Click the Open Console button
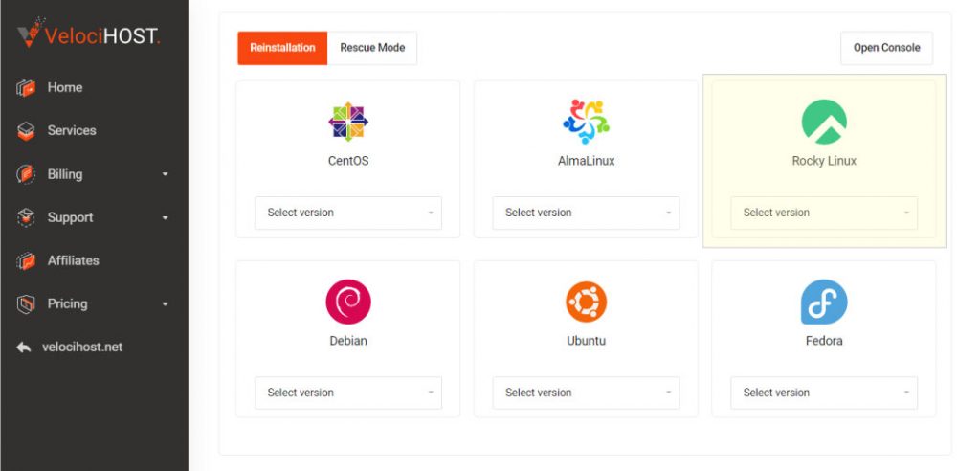This screenshot has height=471, width=980. pos(886,48)
